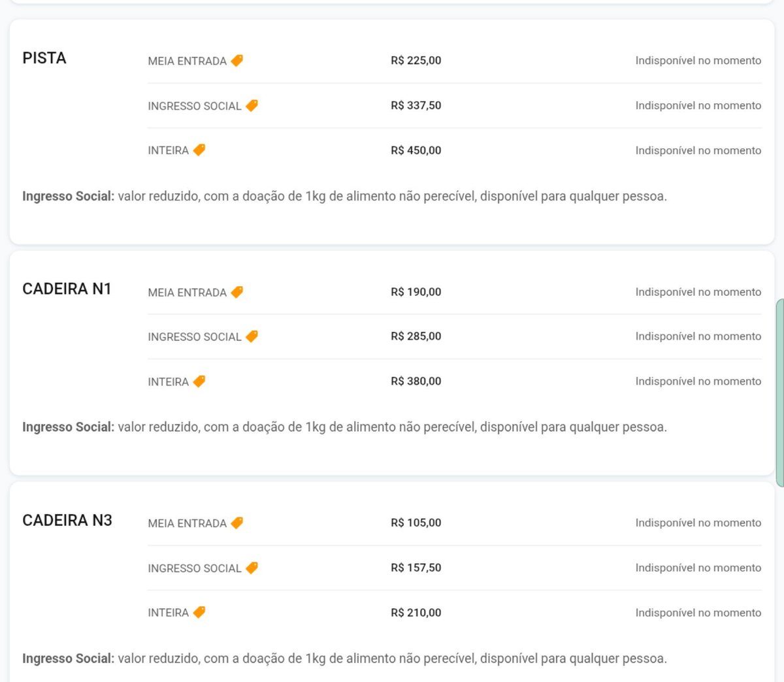Click Ingresso Social note in PISTA card
This screenshot has width=784, height=682.
pos(345,196)
